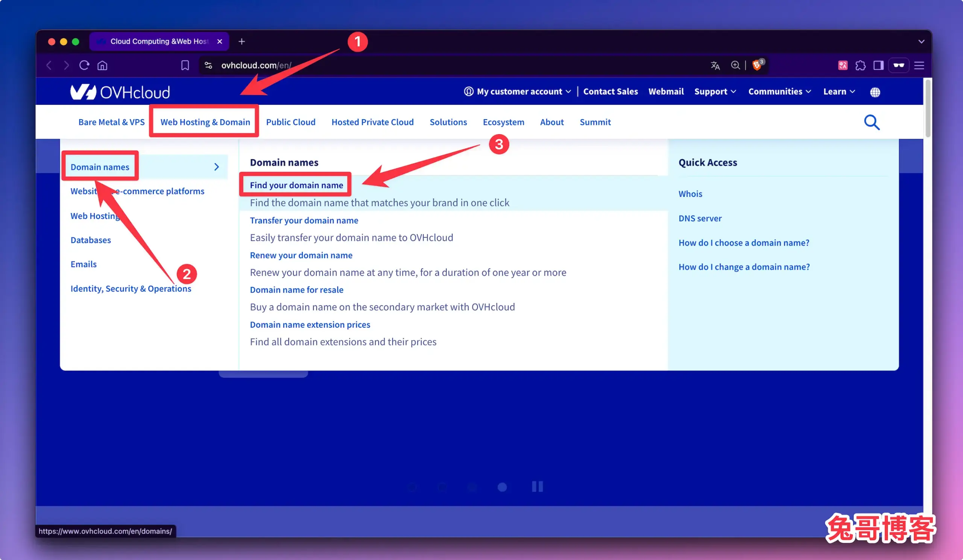This screenshot has height=560, width=963.
Task: Toggle the browser sidebar panel
Action: click(x=878, y=65)
